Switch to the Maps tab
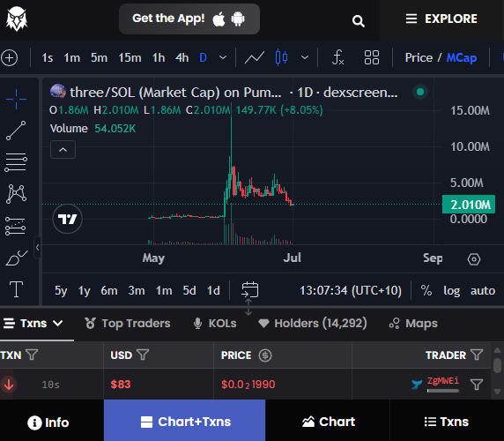 413,324
